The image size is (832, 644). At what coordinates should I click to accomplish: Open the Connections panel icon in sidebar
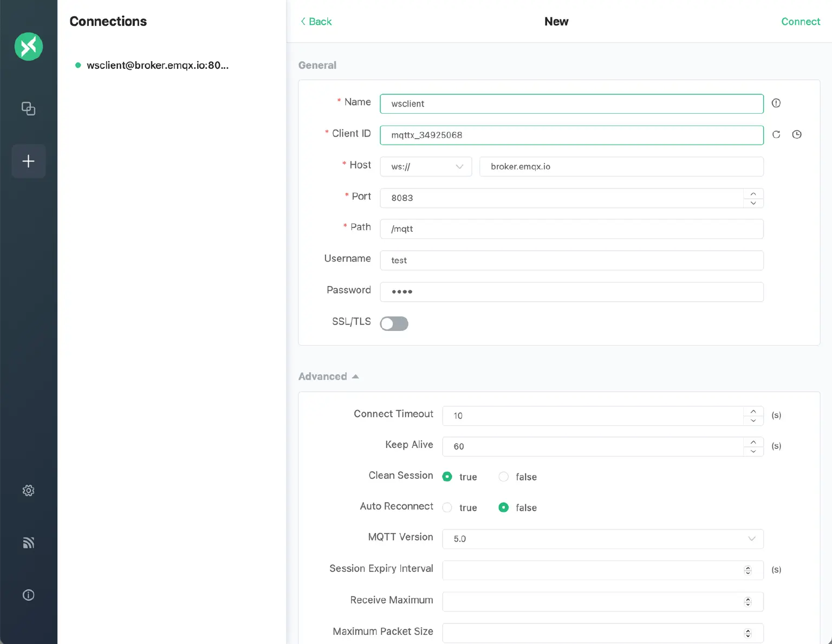click(28, 108)
